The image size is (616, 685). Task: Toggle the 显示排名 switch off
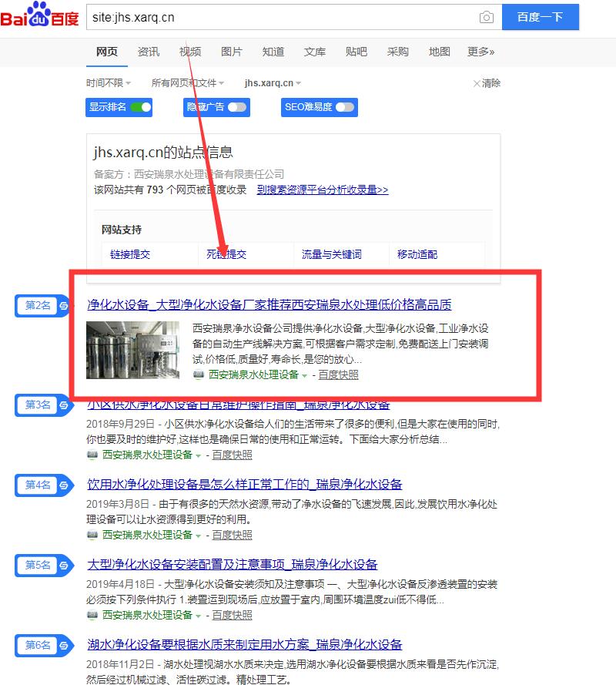click(141, 107)
